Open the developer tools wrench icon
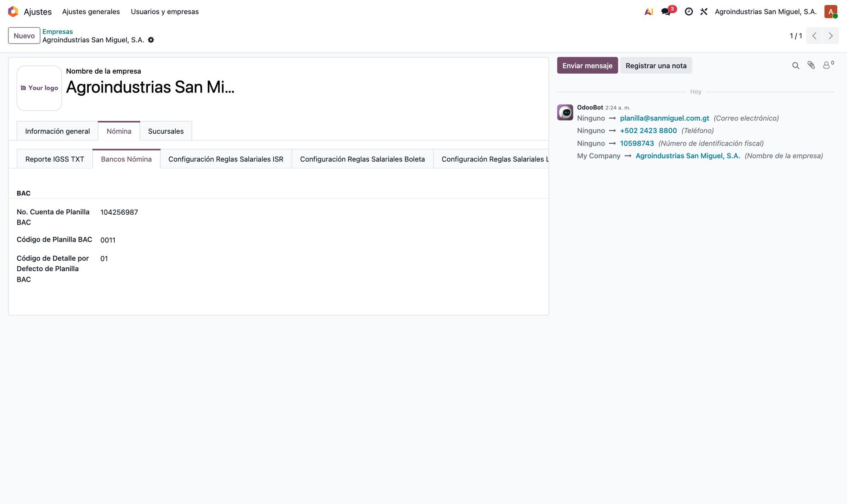Screen dimensions: 847x504 [x=704, y=11]
